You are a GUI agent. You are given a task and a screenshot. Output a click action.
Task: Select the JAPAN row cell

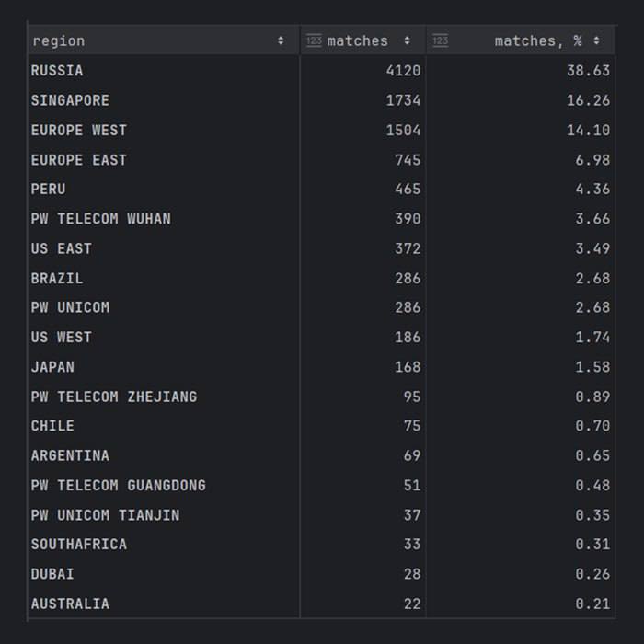point(52,367)
